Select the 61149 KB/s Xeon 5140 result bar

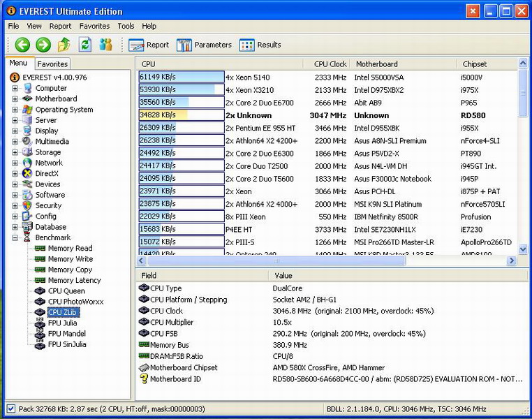click(182, 77)
